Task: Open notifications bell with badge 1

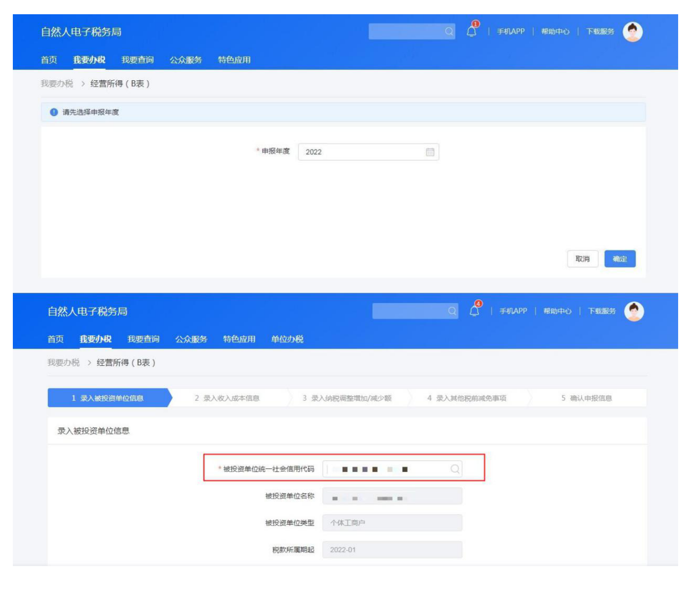Action: click(x=472, y=29)
